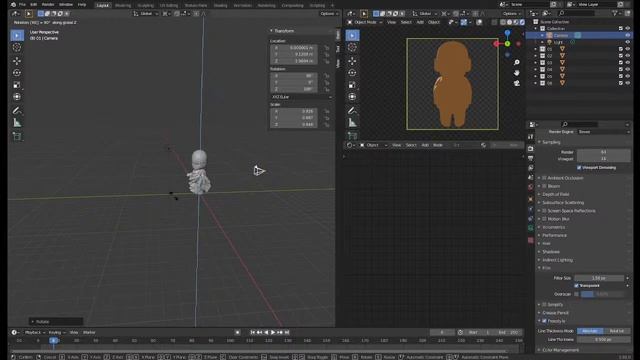The width and height of the screenshot is (640, 360).
Task: Select Absolute line thickness mode
Action: [590, 331]
